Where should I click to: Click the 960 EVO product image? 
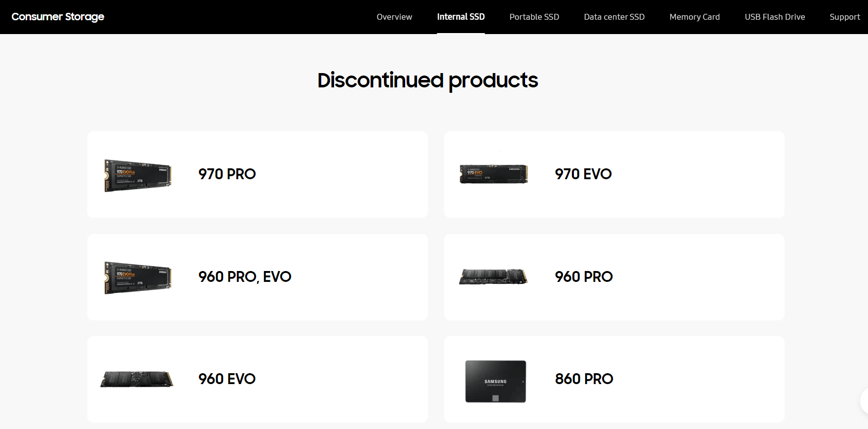tap(137, 379)
